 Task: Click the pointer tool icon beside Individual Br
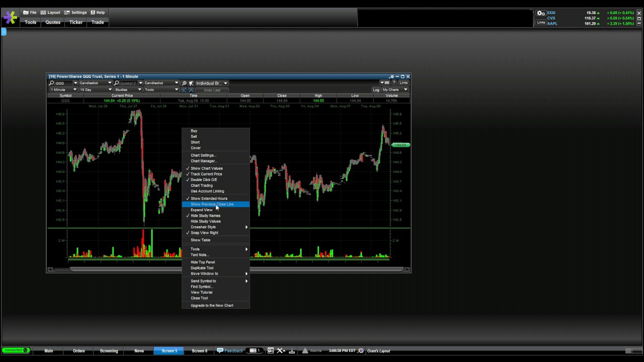point(191,83)
